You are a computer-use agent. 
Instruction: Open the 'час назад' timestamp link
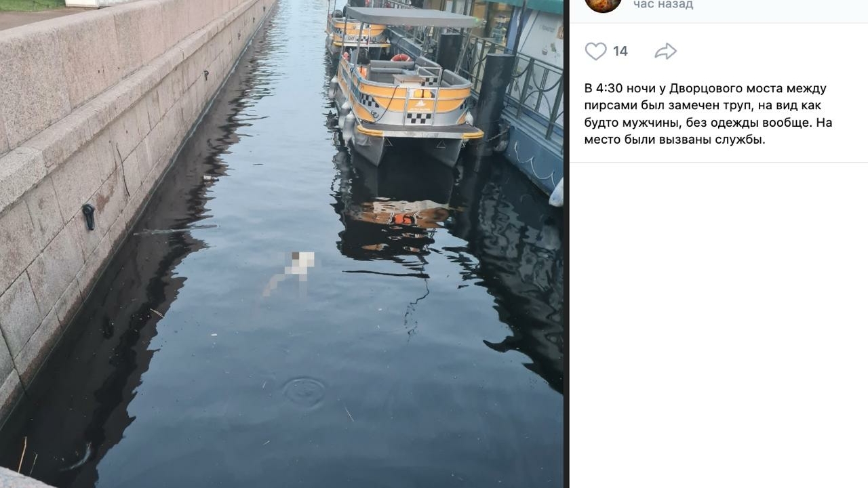coord(663,5)
